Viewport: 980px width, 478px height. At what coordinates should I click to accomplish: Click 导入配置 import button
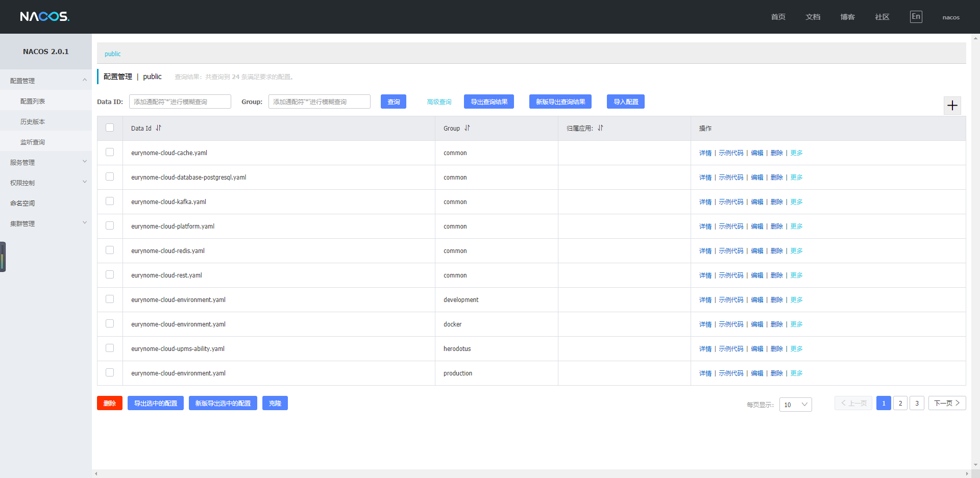pos(626,102)
